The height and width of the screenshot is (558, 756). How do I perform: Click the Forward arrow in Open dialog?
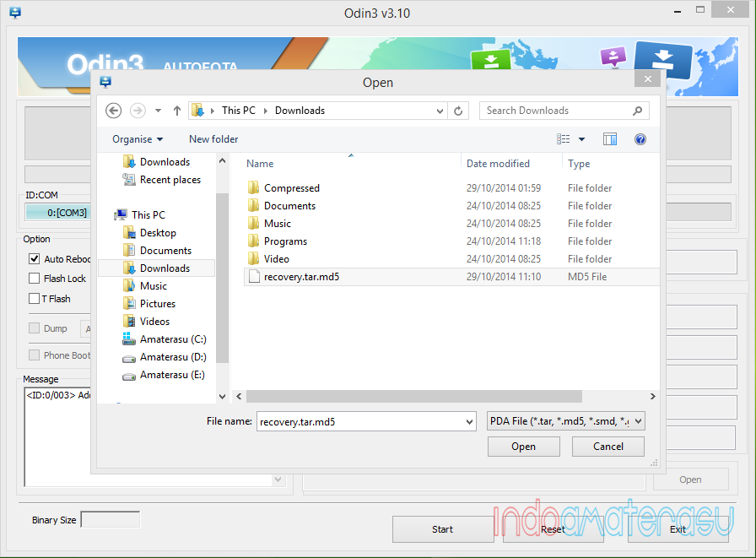tap(138, 111)
